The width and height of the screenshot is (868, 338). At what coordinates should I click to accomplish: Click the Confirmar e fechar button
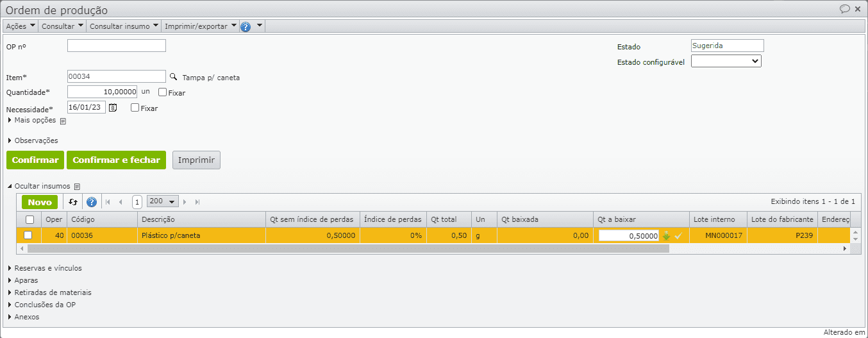click(116, 160)
